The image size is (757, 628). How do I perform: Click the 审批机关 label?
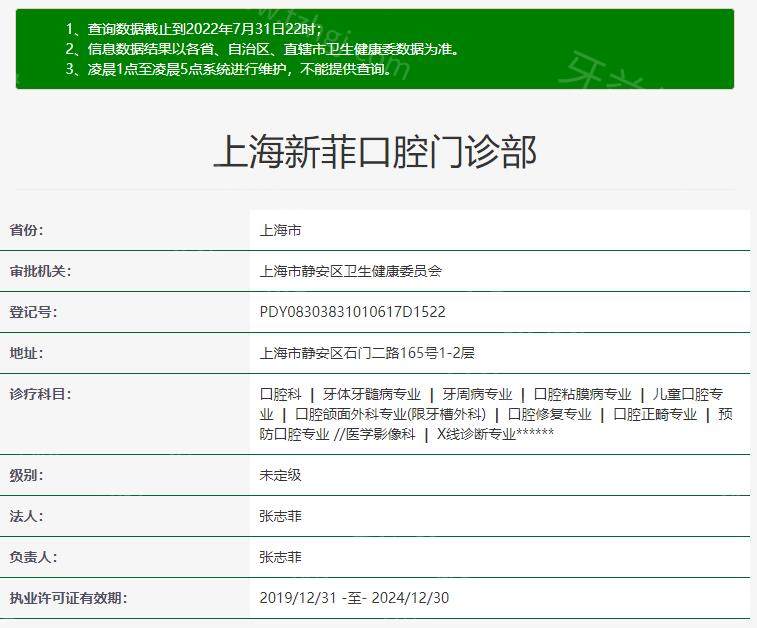(41, 271)
